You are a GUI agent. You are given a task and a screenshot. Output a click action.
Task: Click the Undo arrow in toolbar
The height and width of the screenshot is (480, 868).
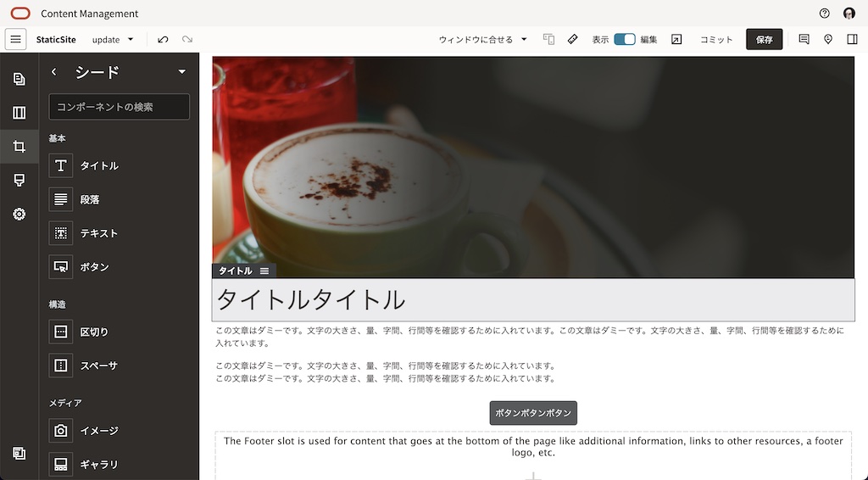163,40
